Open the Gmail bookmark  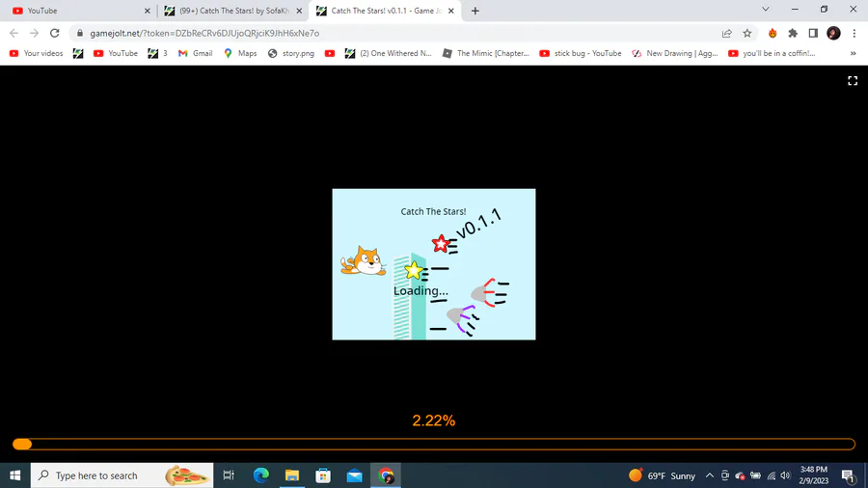coord(196,54)
